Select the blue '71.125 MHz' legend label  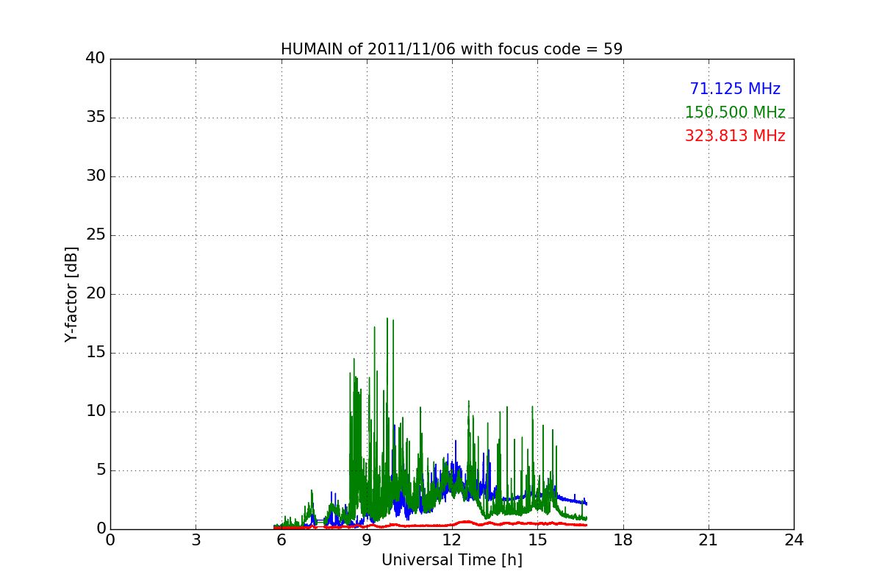735,89
